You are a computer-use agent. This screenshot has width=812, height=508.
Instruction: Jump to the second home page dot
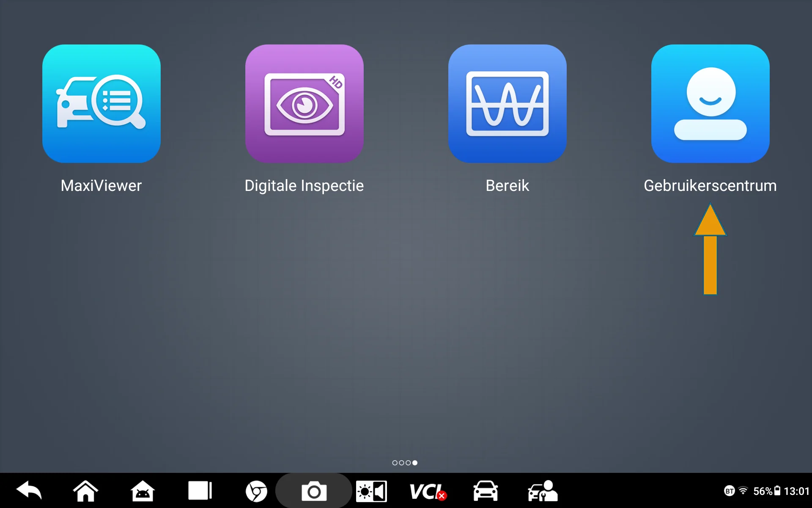(402, 463)
